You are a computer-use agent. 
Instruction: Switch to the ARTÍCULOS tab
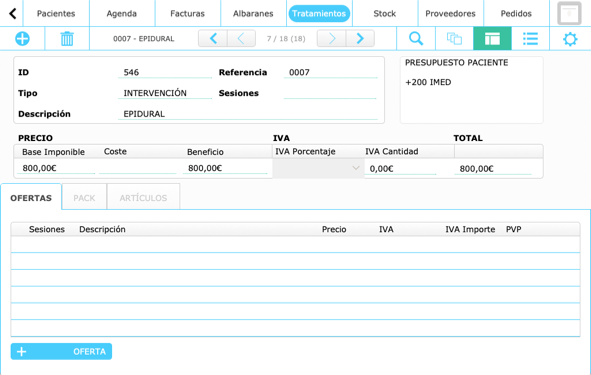[x=143, y=198]
